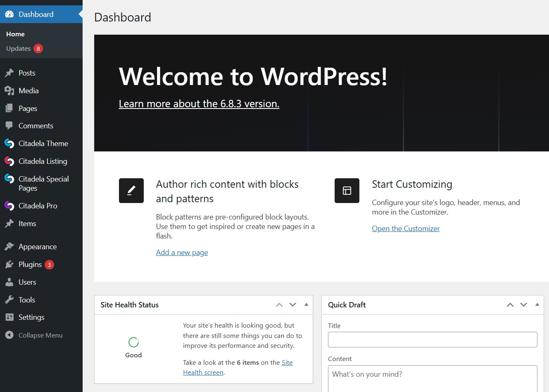
Task: Move Site Health Status panel down
Action: pos(292,305)
